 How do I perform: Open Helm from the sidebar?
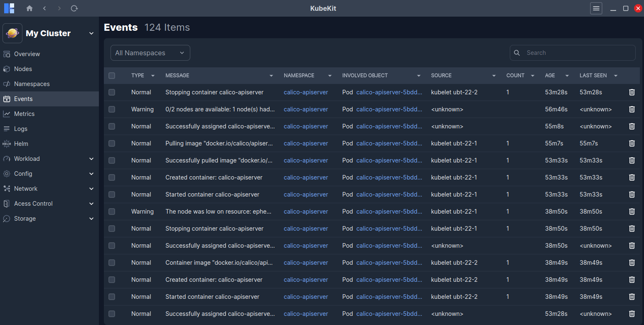tap(21, 144)
